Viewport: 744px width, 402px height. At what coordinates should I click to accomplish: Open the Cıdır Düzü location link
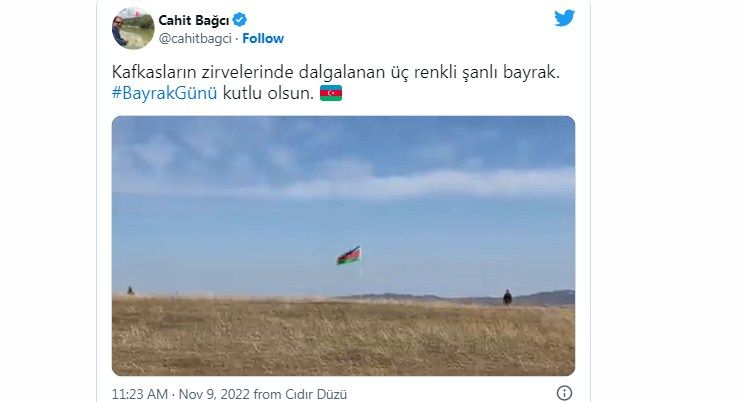[x=316, y=394]
